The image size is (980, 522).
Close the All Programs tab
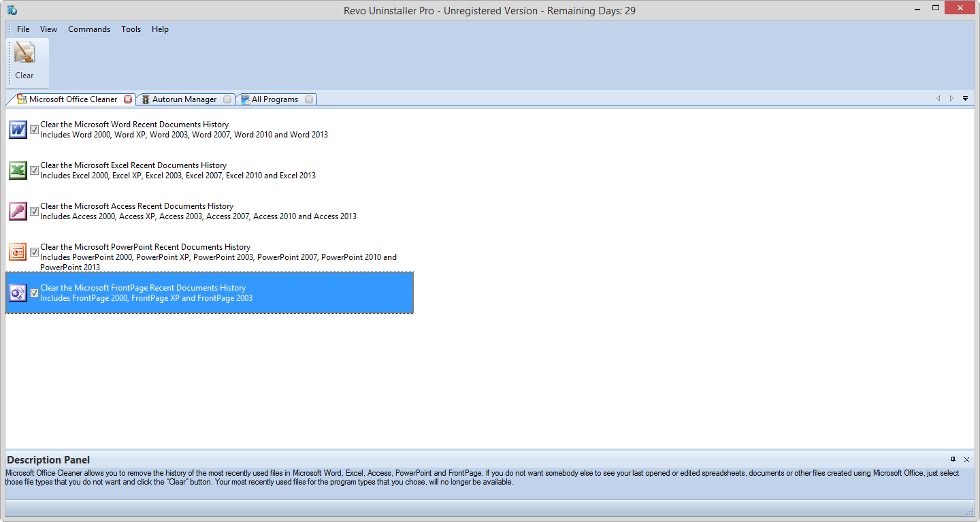(309, 99)
